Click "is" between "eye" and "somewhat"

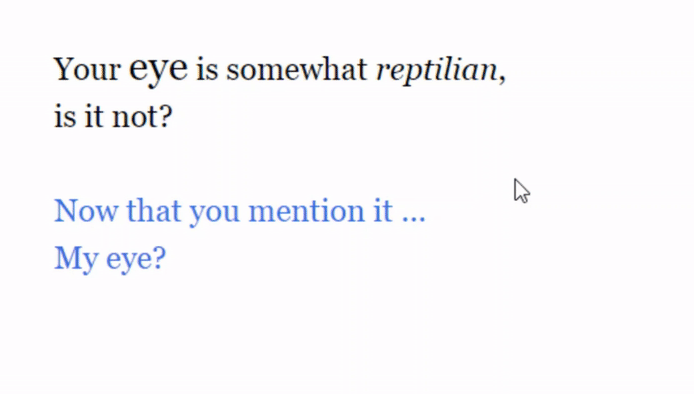(x=207, y=70)
